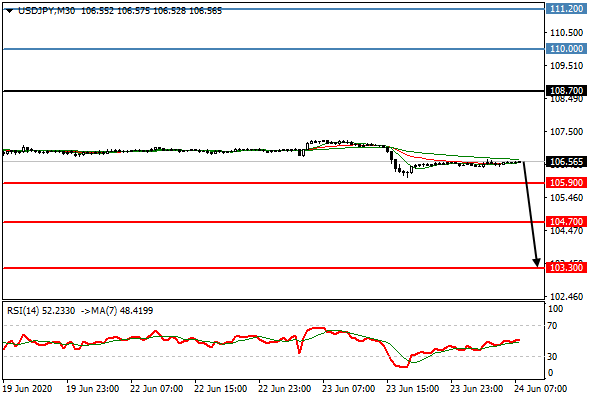Click the current price tag 106.565

coord(566,162)
